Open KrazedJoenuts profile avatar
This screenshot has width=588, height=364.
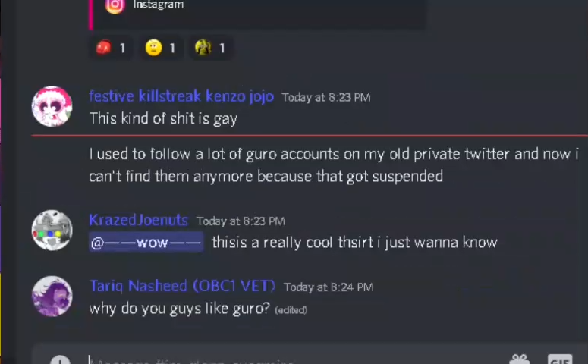pyautogui.click(x=52, y=230)
